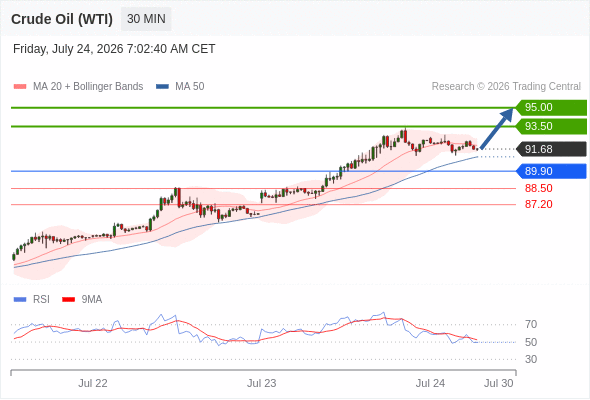The width and height of the screenshot is (590, 400).
Task: Select the MA 20 + Bollinger Bands legend label
Action: (x=88, y=87)
